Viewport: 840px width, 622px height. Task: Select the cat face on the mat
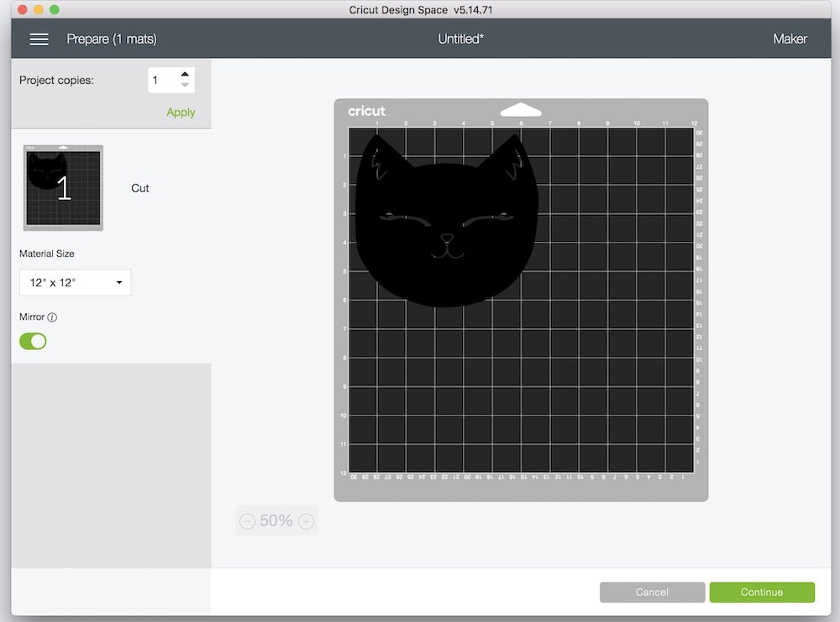(x=446, y=222)
